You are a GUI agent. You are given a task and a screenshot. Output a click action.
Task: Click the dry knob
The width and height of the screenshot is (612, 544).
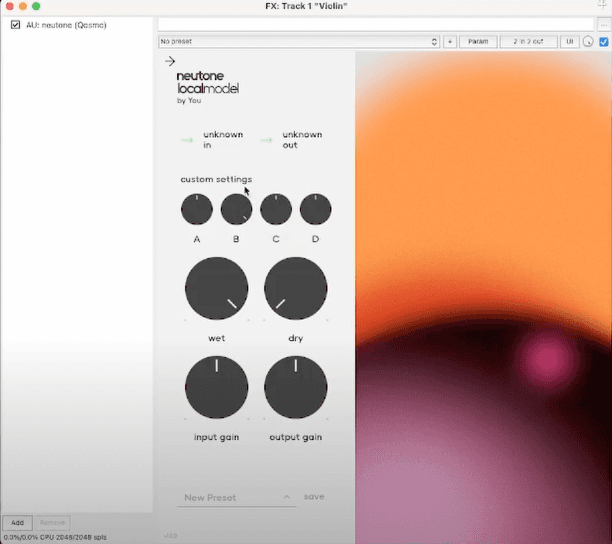click(x=296, y=288)
